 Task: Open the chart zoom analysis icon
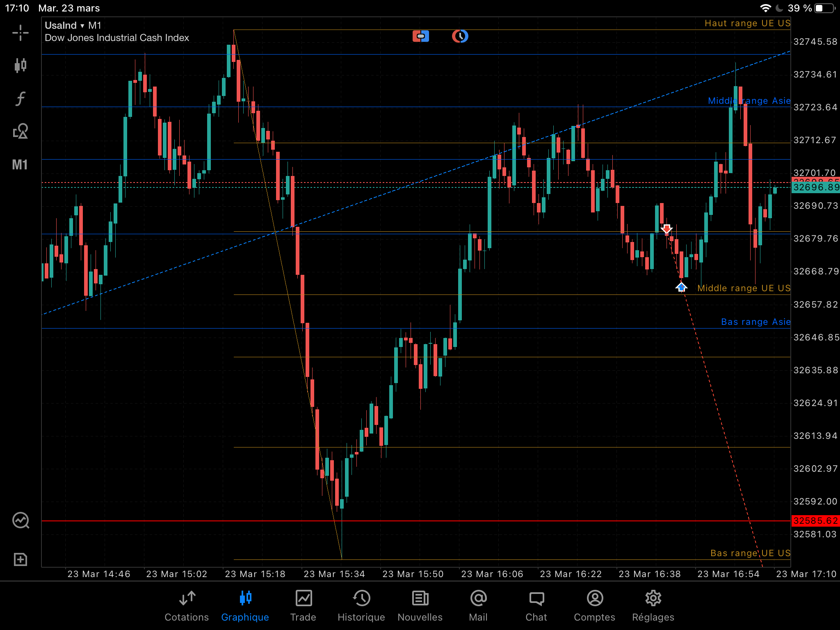pos(21,520)
